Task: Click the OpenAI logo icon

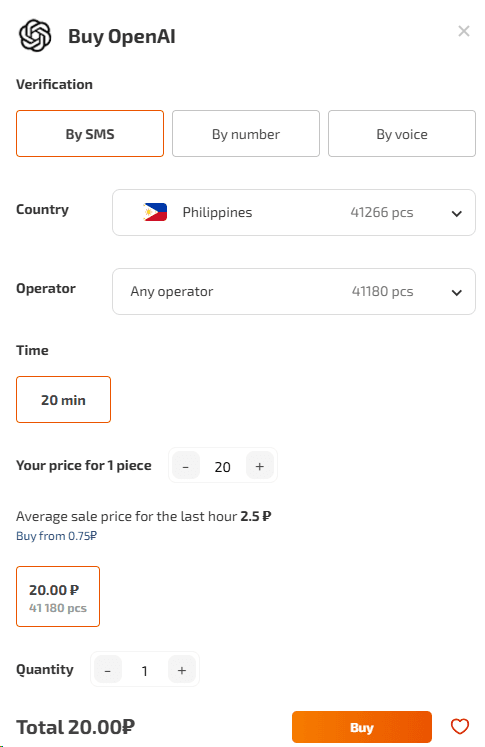Action: 35,36
